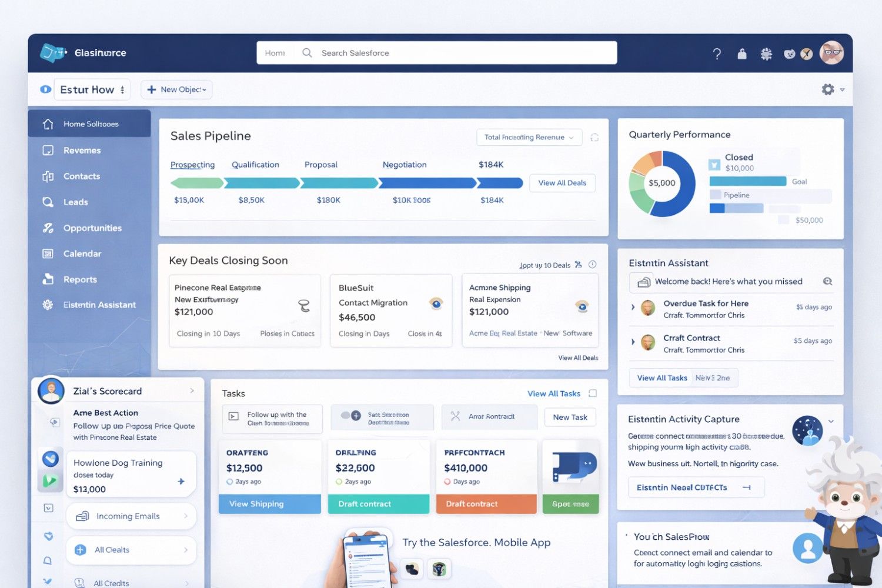Click the Eistentin Assistant gear icon

coord(48,305)
